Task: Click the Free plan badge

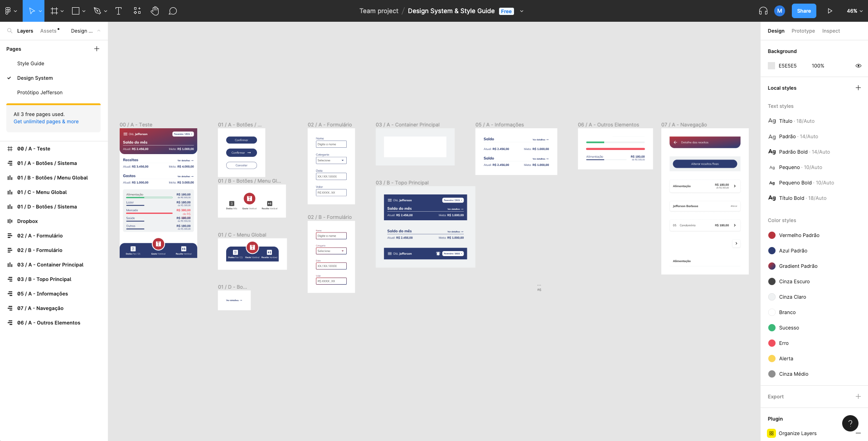Action: point(506,11)
